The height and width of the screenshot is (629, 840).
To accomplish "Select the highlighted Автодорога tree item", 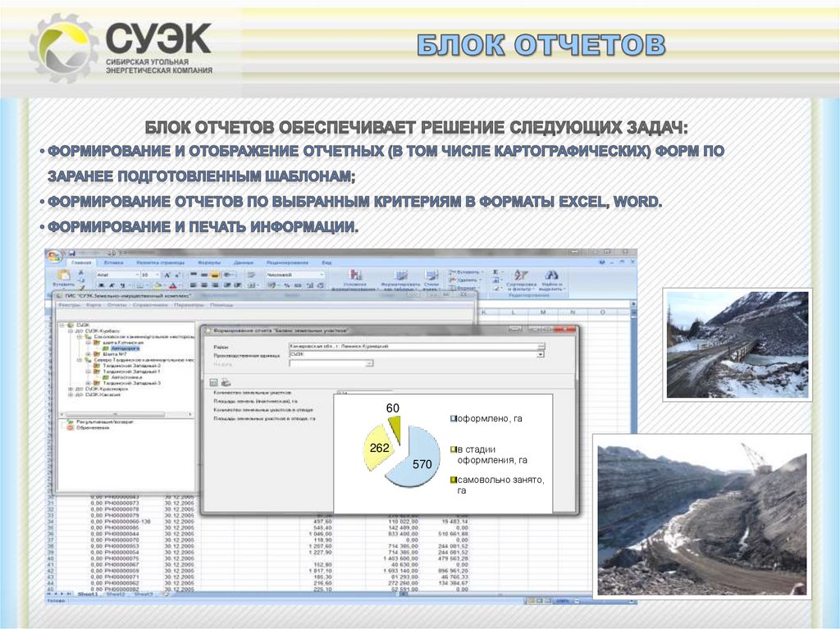I will coord(126,349).
